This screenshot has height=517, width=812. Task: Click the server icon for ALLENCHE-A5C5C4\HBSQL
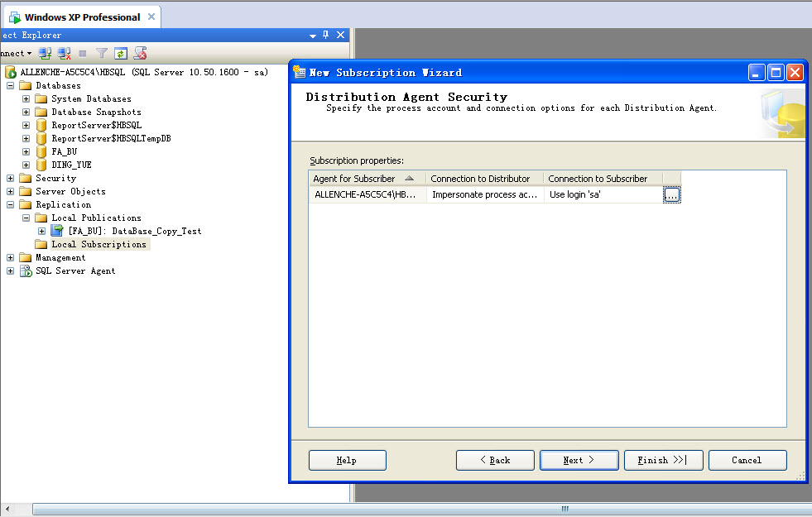[x=11, y=72]
